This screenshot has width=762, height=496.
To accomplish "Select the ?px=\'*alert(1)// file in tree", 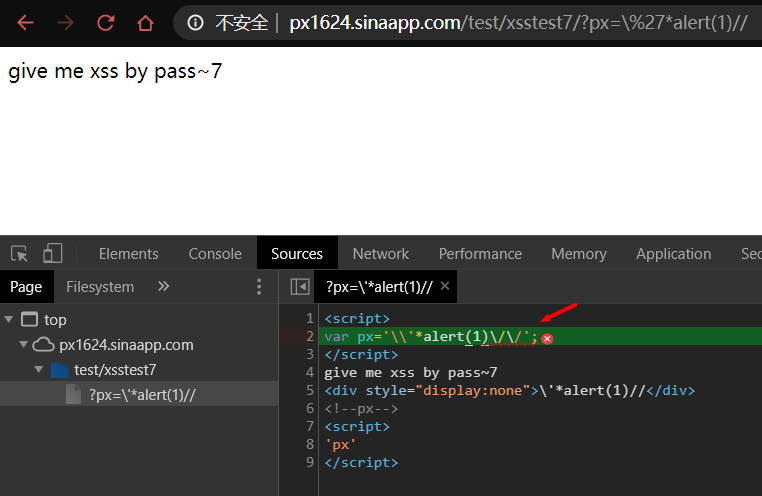I will [141, 395].
